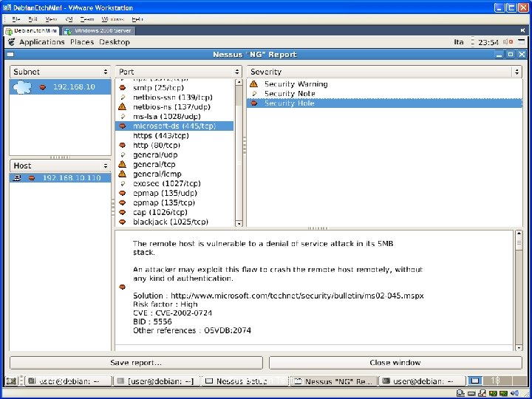Open the VMware File menu
The image size is (532, 399).
[16, 19]
